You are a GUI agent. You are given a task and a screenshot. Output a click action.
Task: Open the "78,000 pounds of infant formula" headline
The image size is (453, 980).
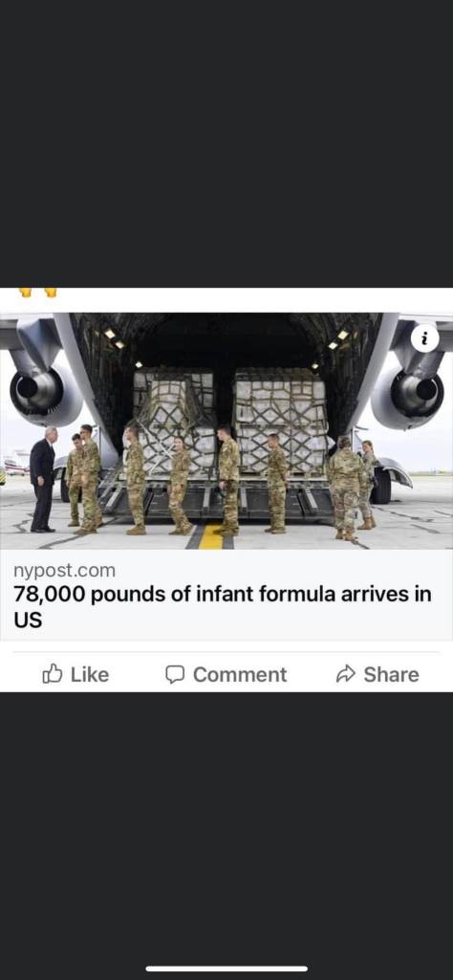[222, 605]
